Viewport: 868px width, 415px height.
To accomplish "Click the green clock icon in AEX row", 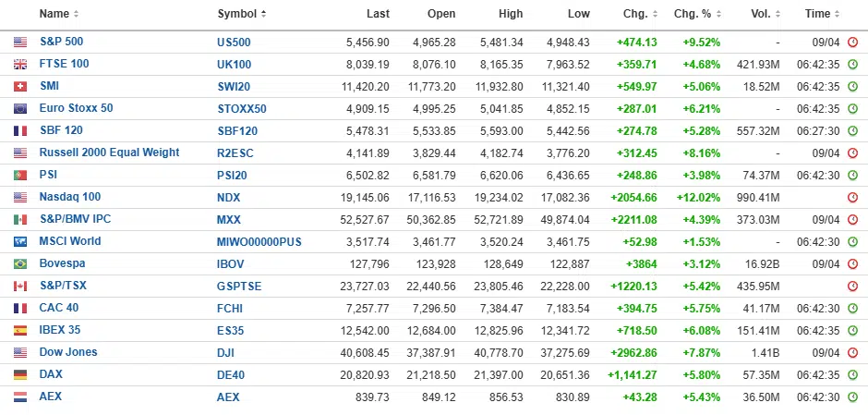I will (x=852, y=397).
